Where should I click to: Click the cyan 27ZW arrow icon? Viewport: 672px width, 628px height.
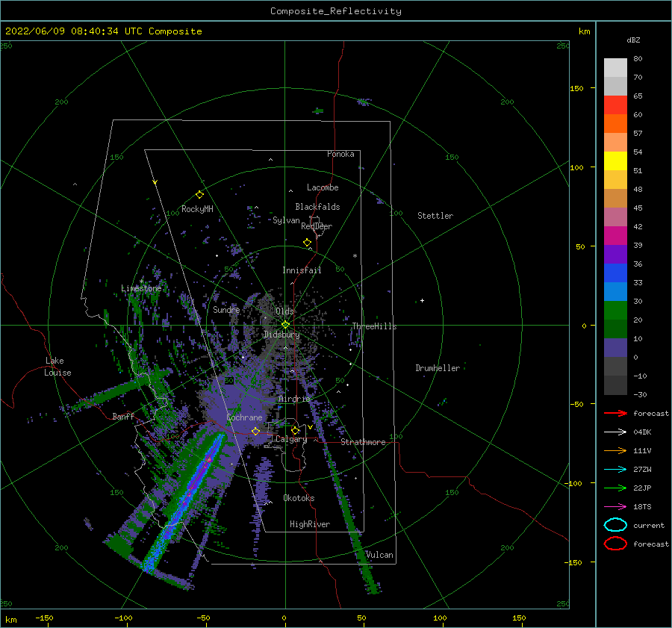[615, 470]
